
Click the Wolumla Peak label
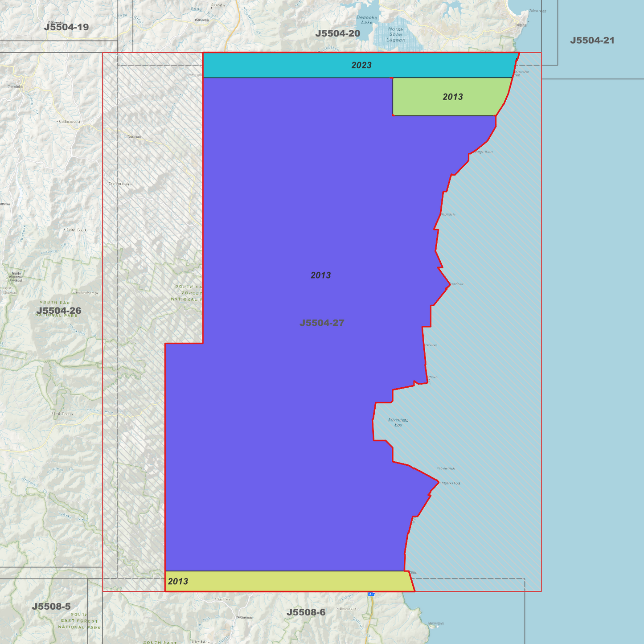point(87,293)
